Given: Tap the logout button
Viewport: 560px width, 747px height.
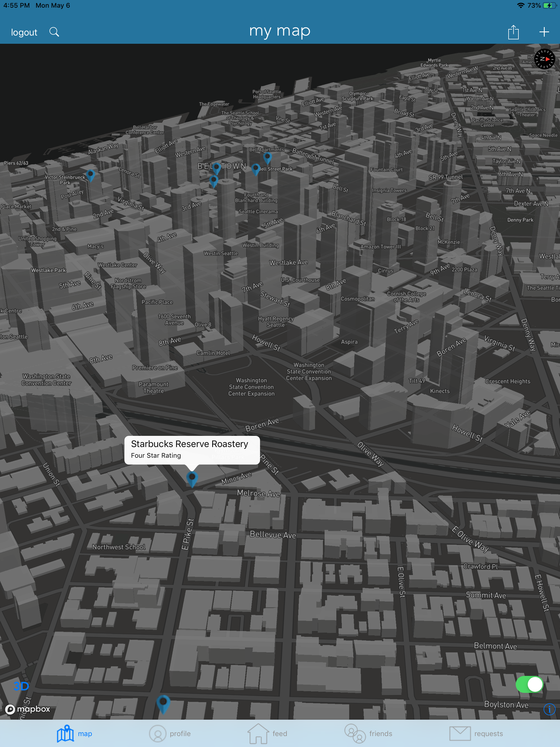Looking at the screenshot, I should 24,33.
